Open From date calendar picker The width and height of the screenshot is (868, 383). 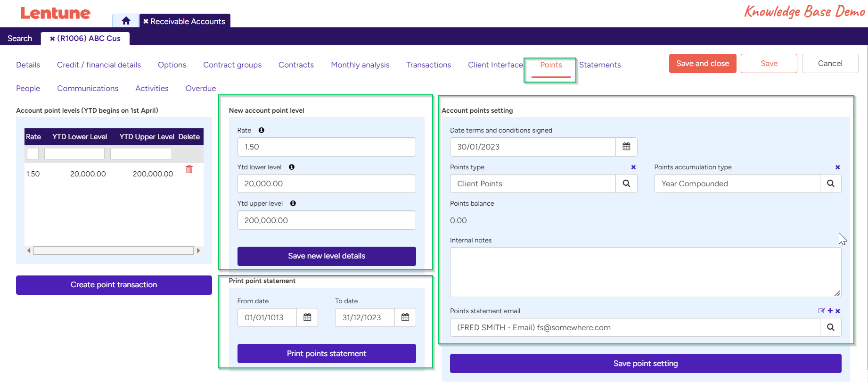307,317
